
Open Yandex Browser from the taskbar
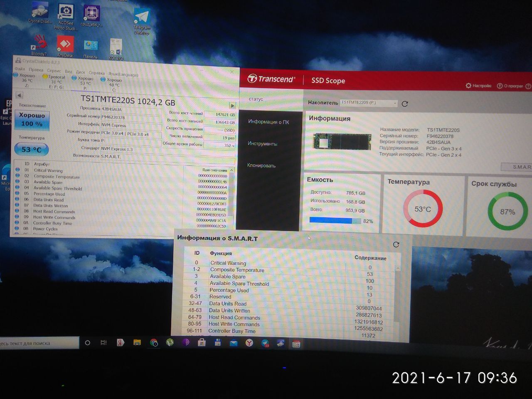coord(249,343)
